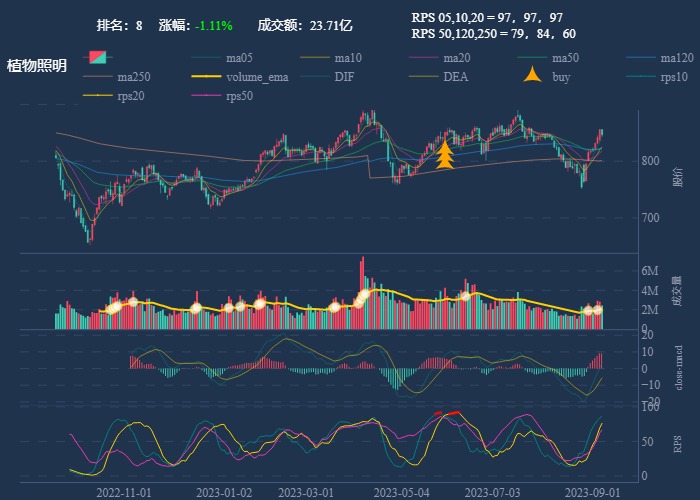700x500 pixels.
Task: Click the orange buy marker on price chart
Action: pyautogui.click(x=444, y=155)
